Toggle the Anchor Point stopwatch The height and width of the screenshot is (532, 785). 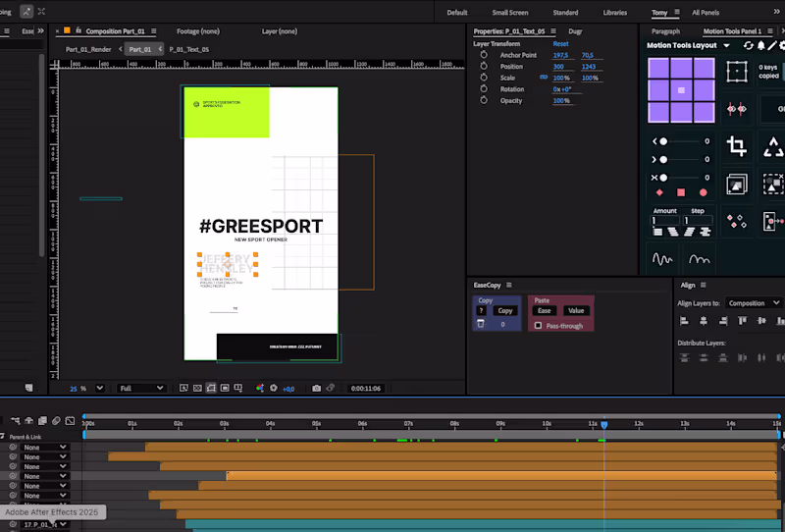tap(484, 55)
